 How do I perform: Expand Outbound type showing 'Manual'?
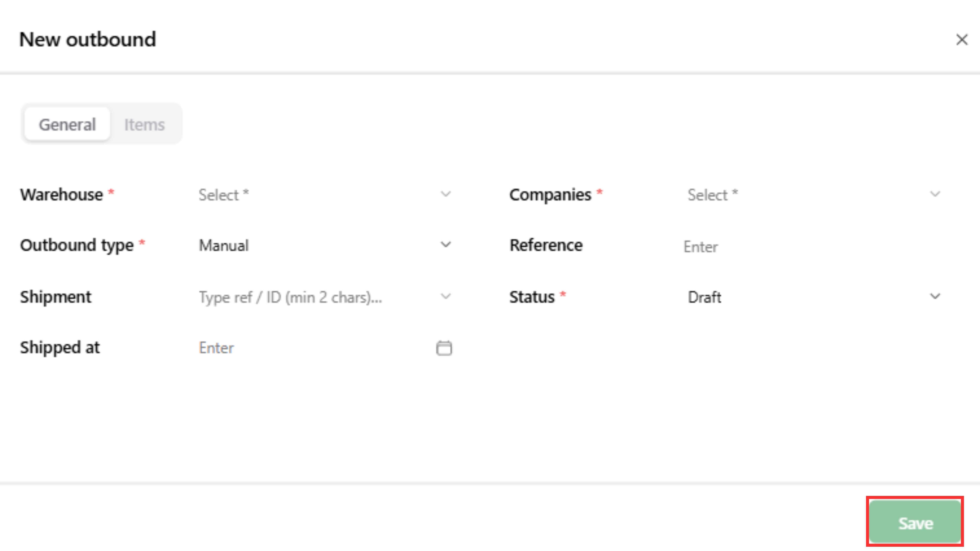(316, 246)
